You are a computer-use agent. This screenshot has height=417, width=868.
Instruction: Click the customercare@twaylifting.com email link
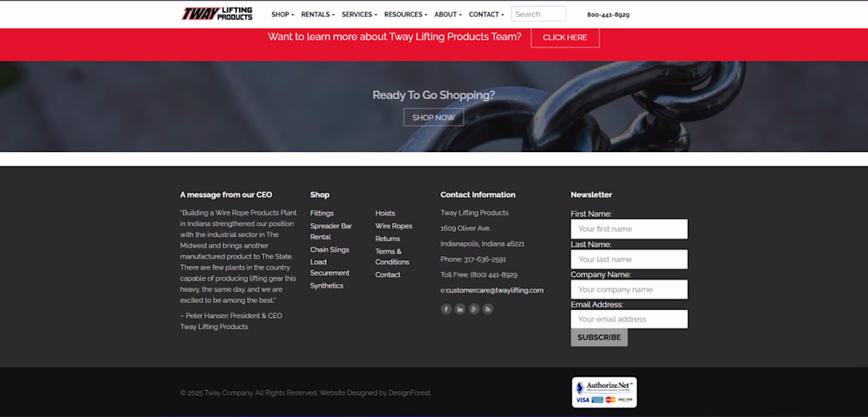pos(494,290)
